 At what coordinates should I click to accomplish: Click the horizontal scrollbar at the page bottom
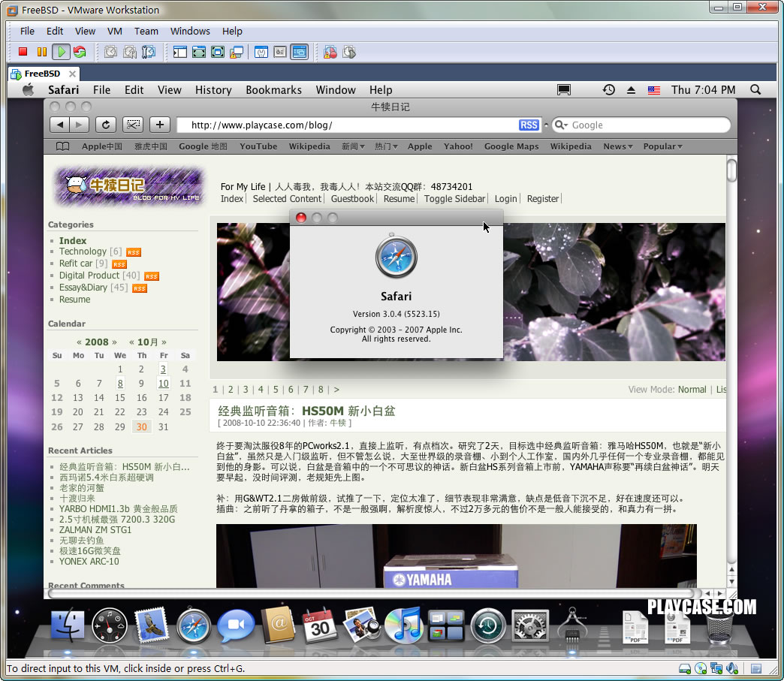pyautogui.click(x=371, y=593)
